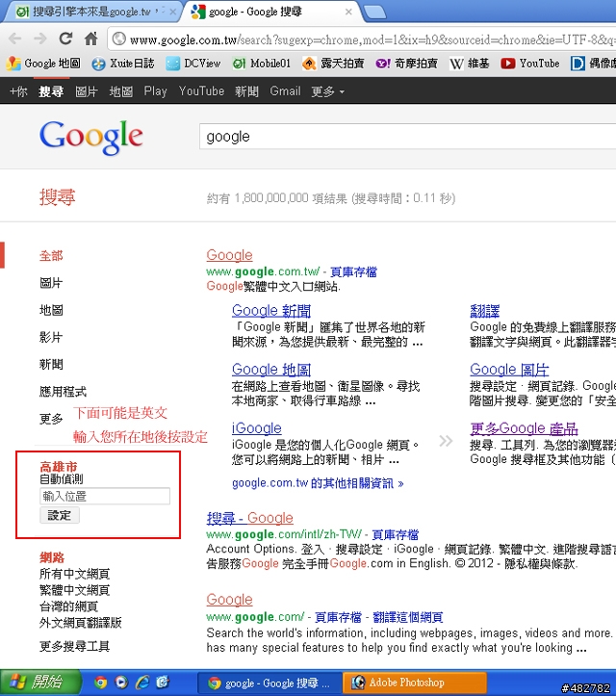Viewport: 616px width, 696px height.
Task: Open the 奇摩拍賣 bookmark
Action: click(x=406, y=64)
